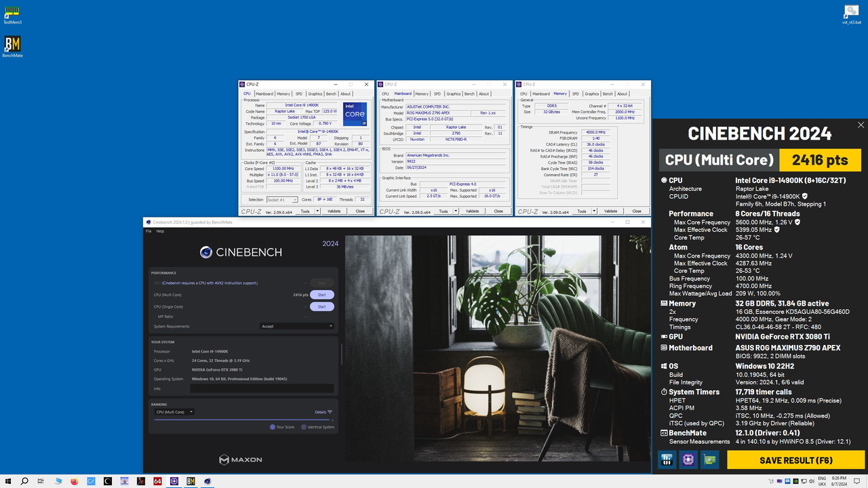Screen dimensions: 868x488
Task: Click Tools button in CPU-Z CPU window
Action: tap(305, 211)
